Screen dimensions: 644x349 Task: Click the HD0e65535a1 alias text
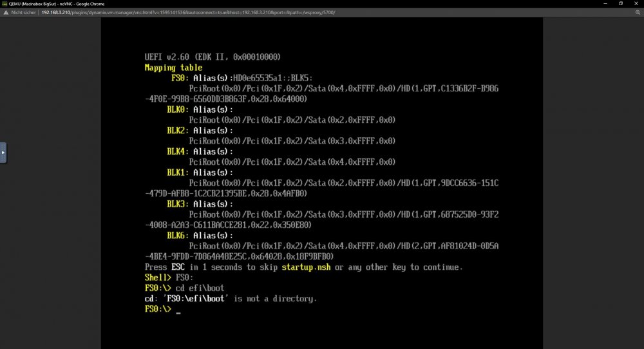[x=258, y=78]
